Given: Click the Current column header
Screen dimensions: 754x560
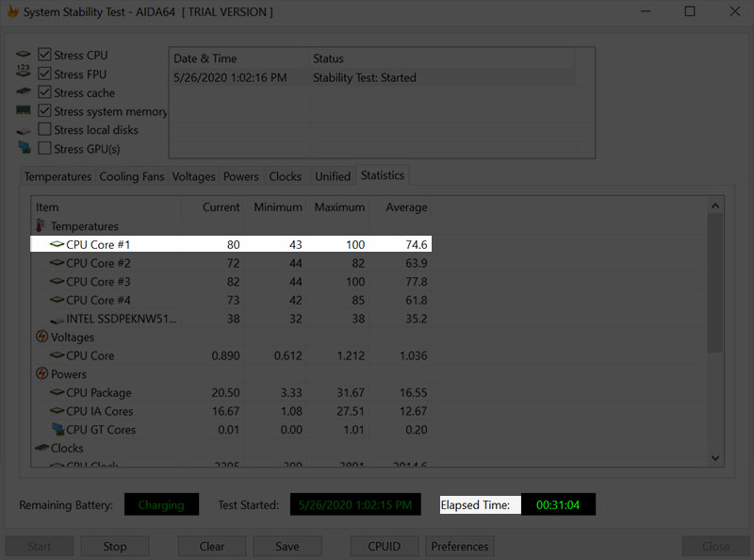Looking at the screenshot, I should coord(213,207).
